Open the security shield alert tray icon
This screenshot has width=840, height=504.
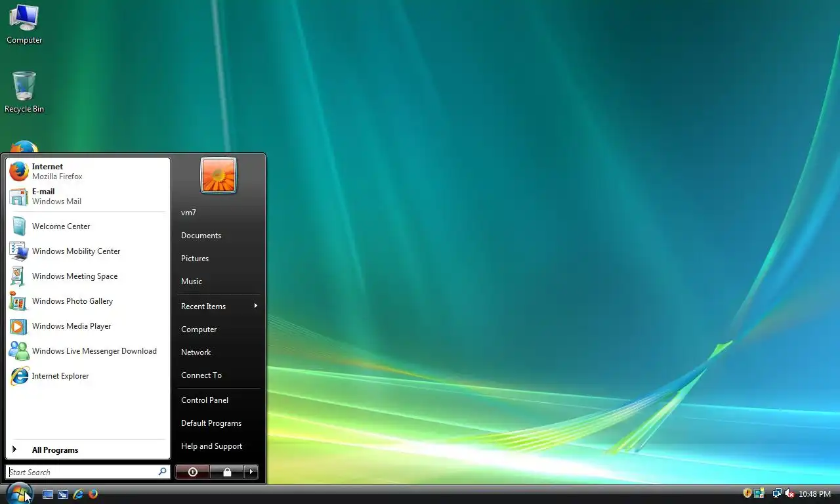[x=747, y=493]
